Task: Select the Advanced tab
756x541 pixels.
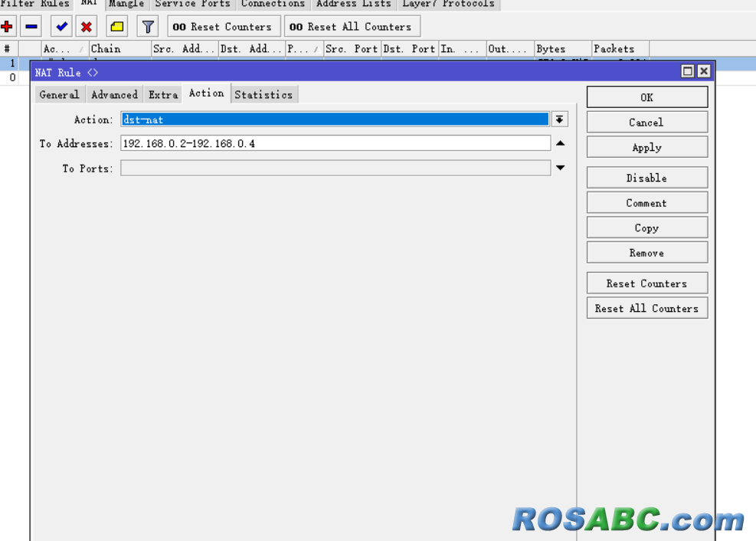Action: (114, 94)
